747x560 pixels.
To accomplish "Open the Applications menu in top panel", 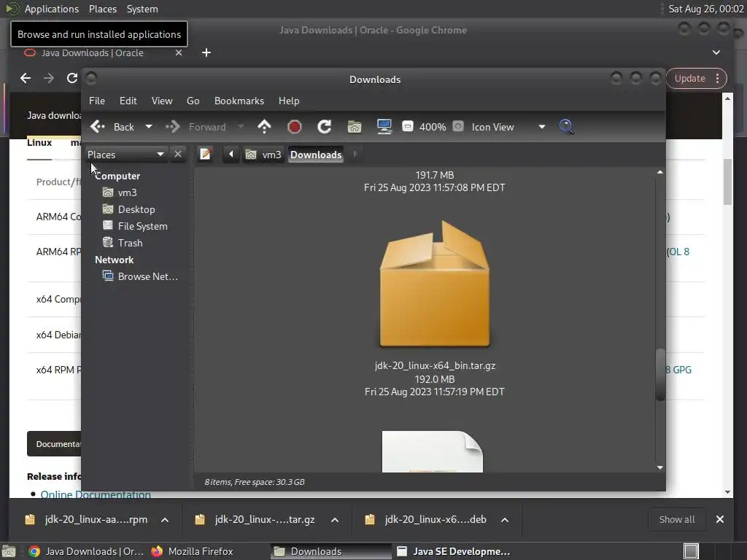I will [52, 9].
